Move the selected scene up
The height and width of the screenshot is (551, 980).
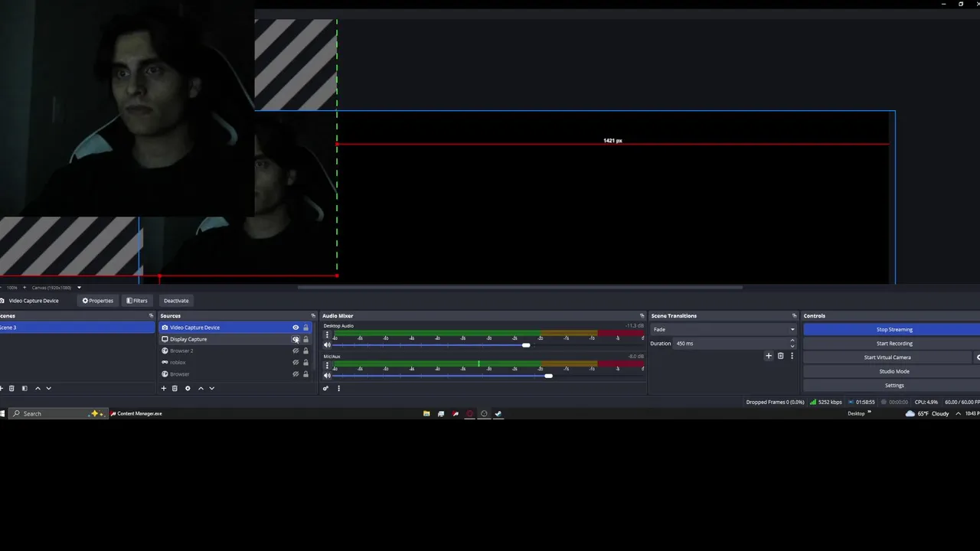tap(38, 388)
